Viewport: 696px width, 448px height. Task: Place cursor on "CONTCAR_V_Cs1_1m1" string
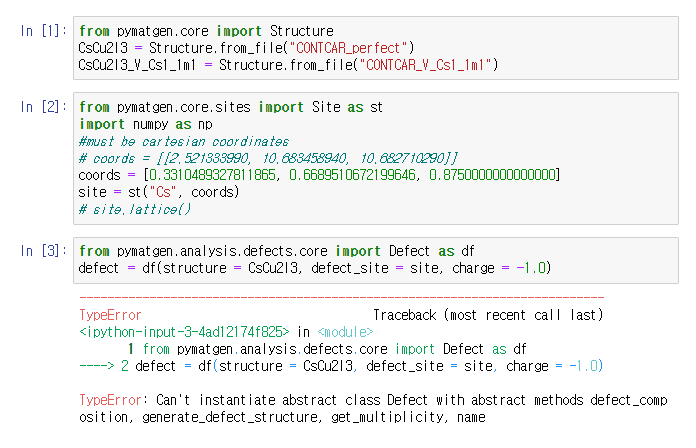[425, 65]
